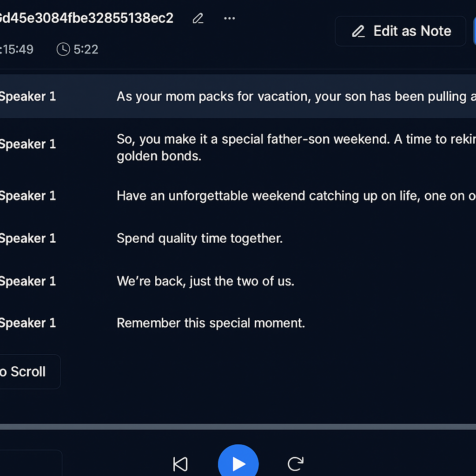The width and height of the screenshot is (476, 476).
Task: Click the pencil icon to rename the recording
Action: click(x=198, y=18)
